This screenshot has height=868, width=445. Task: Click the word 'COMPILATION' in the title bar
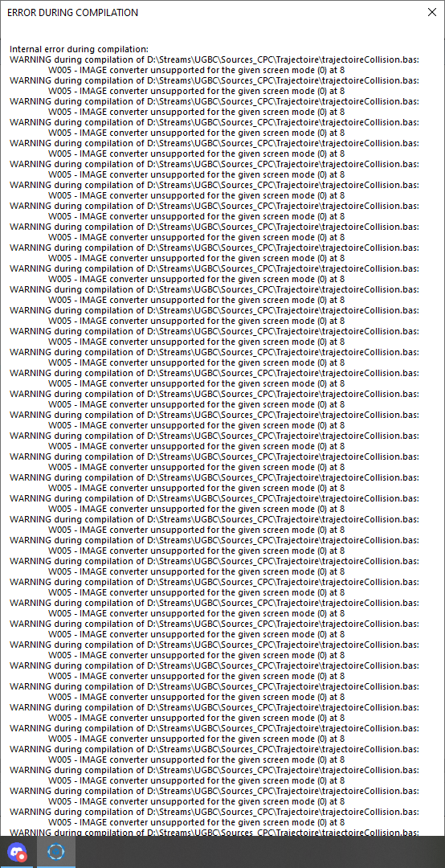point(107,12)
